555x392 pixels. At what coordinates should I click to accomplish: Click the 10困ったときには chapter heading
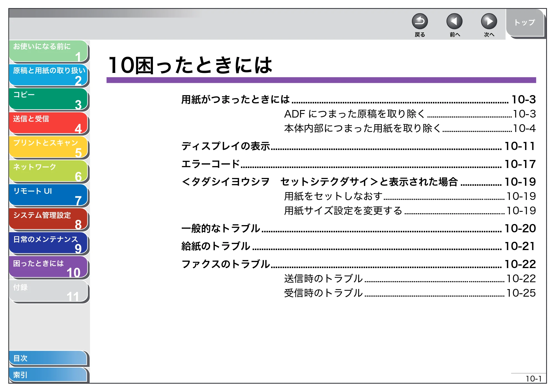pyautogui.click(x=190, y=65)
